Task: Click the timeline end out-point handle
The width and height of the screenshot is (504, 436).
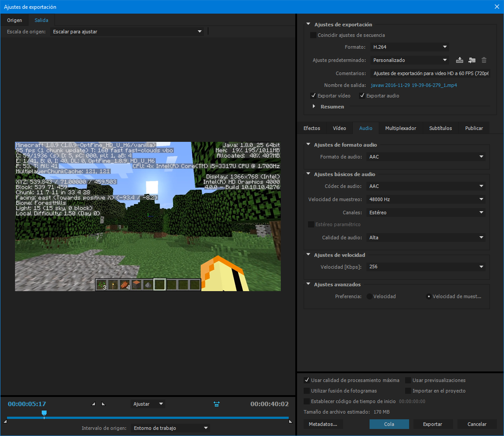Action: [x=290, y=421]
